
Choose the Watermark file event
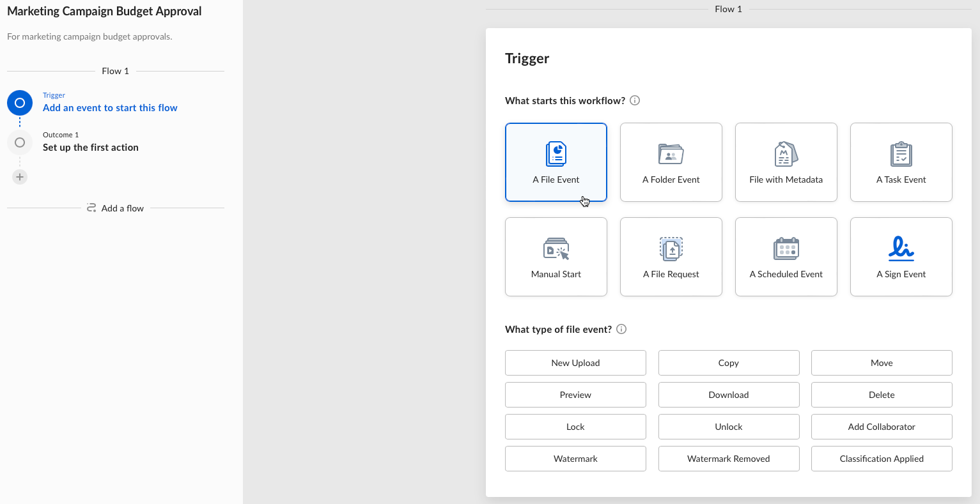tap(575, 459)
